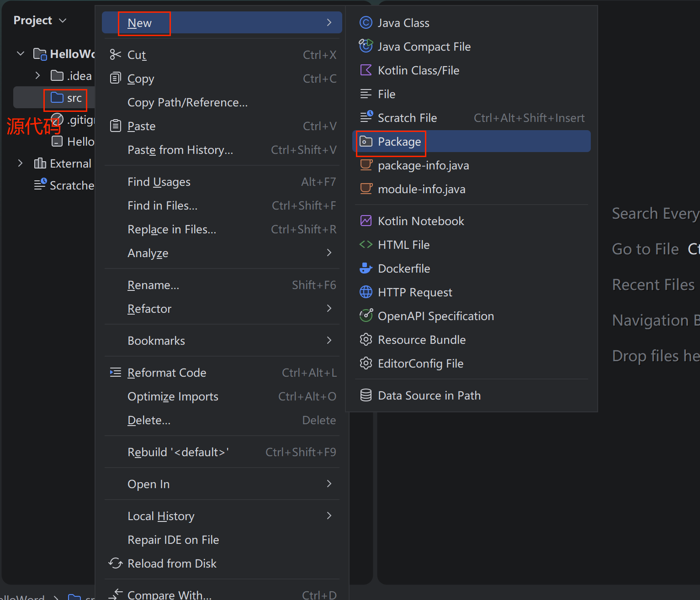The width and height of the screenshot is (700, 600).
Task: Create a new HTML File
Action: tap(403, 244)
